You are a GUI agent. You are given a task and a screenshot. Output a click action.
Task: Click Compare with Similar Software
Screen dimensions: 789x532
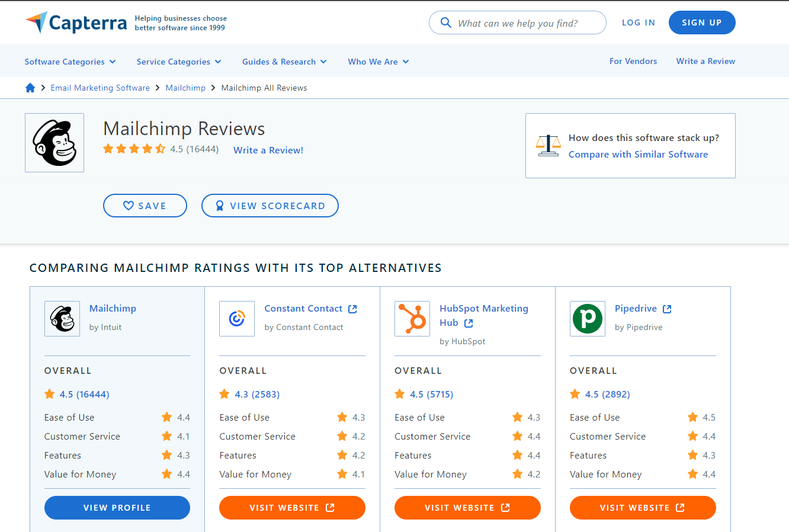click(x=639, y=154)
